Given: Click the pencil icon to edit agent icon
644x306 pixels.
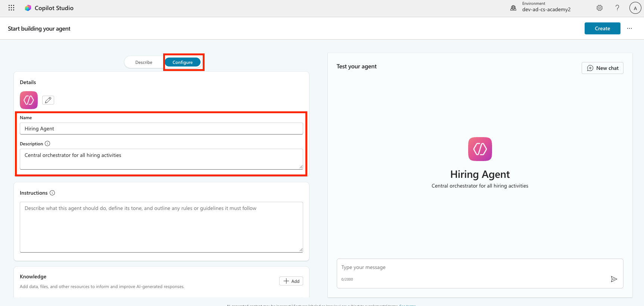Looking at the screenshot, I should (48, 100).
